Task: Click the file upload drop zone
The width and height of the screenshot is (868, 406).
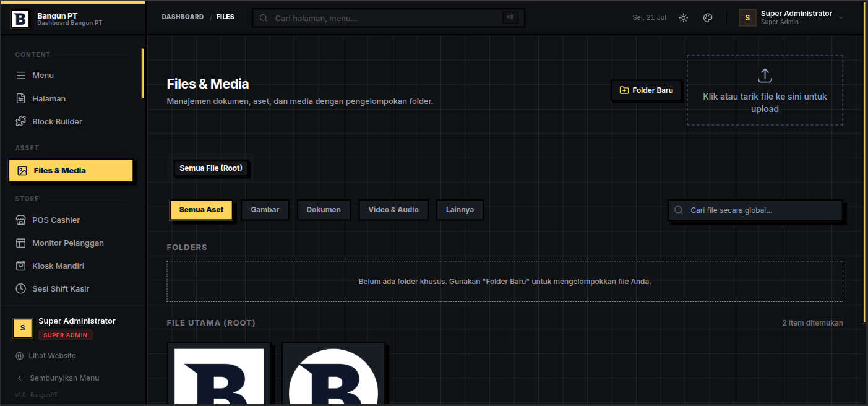Action: (765, 90)
